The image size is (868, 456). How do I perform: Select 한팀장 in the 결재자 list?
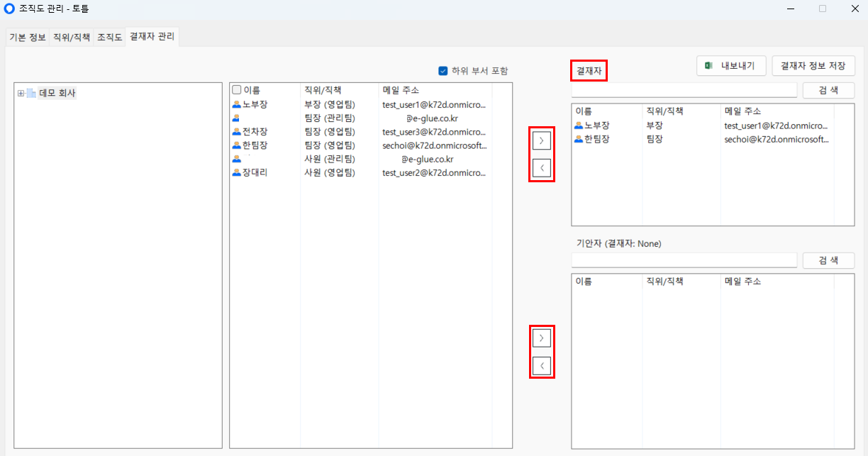point(596,140)
